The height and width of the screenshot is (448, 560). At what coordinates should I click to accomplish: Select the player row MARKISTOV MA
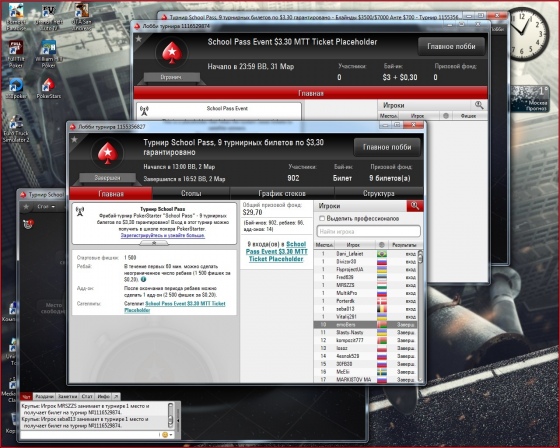(365, 379)
